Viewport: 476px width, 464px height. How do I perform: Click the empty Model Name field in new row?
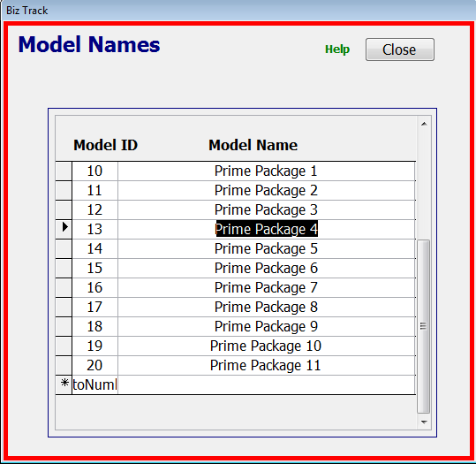coord(266,385)
